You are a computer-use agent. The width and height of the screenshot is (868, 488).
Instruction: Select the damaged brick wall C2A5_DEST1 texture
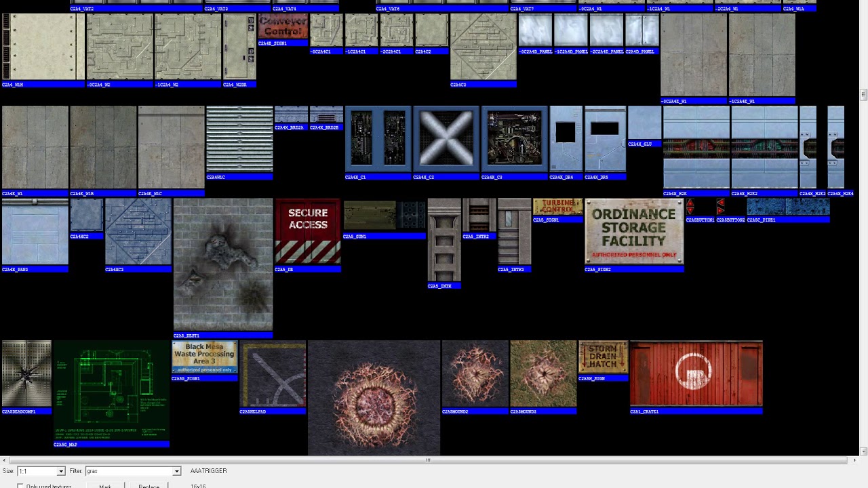point(223,265)
